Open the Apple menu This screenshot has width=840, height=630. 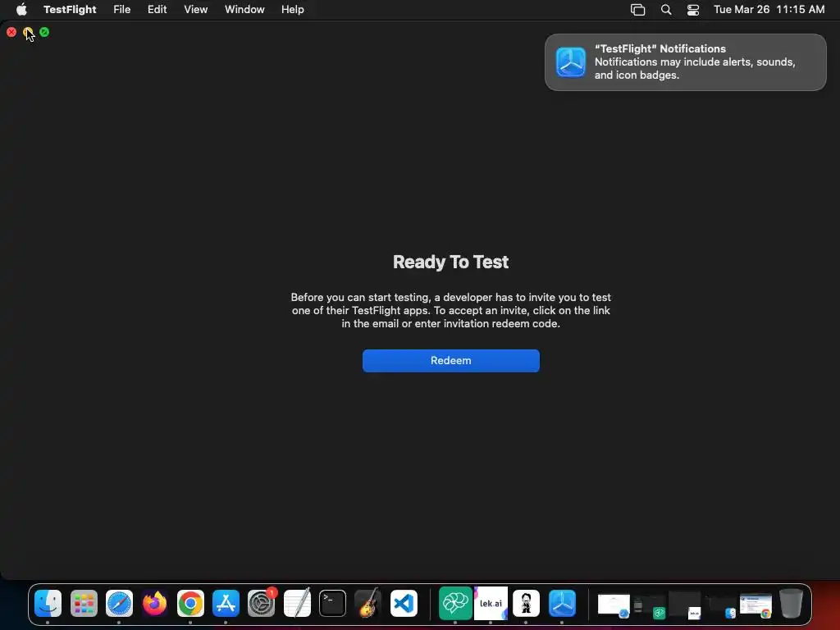click(21, 9)
